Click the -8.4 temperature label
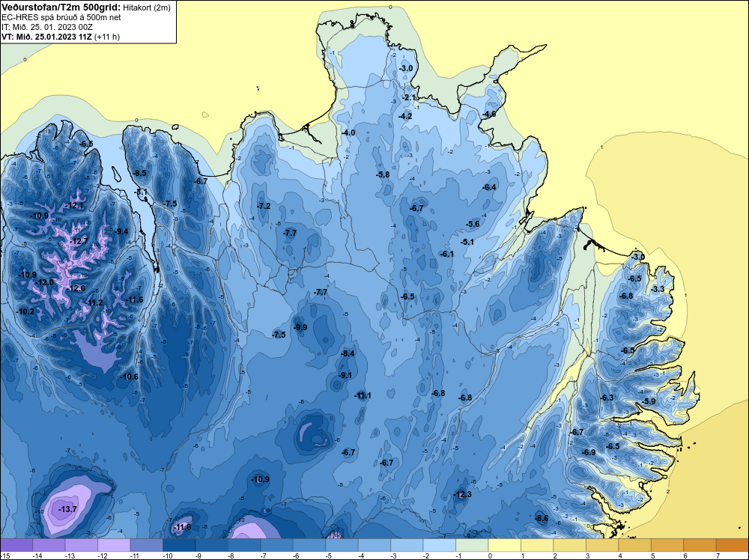Image resolution: width=749 pixels, height=560 pixels. point(348,353)
